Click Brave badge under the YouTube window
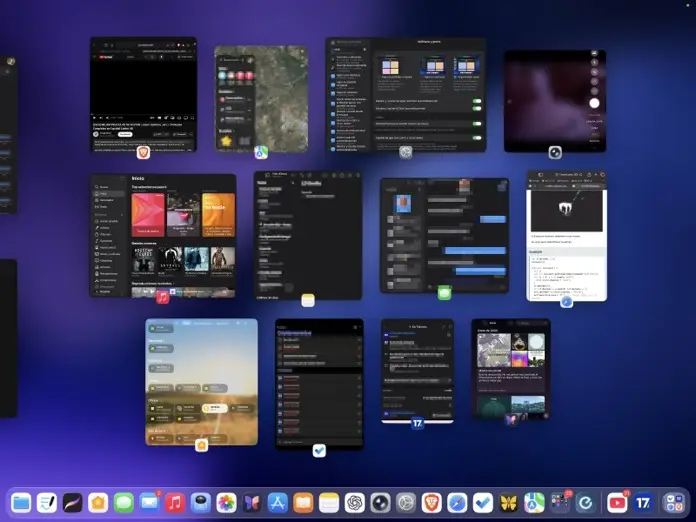The height and width of the screenshot is (522, 696). click(143, 152)
